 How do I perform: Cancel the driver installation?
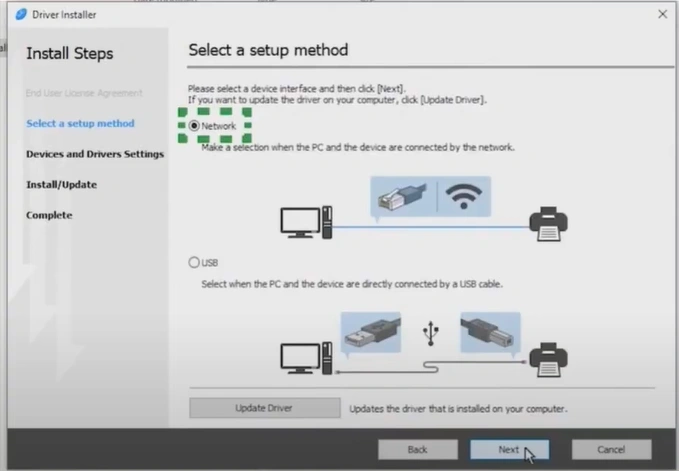click(x=611, y=449)
